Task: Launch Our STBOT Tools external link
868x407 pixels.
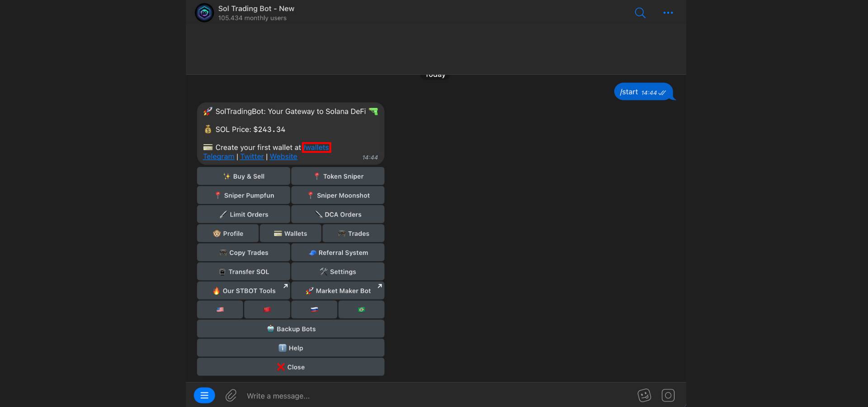Action: coord(244,291)
